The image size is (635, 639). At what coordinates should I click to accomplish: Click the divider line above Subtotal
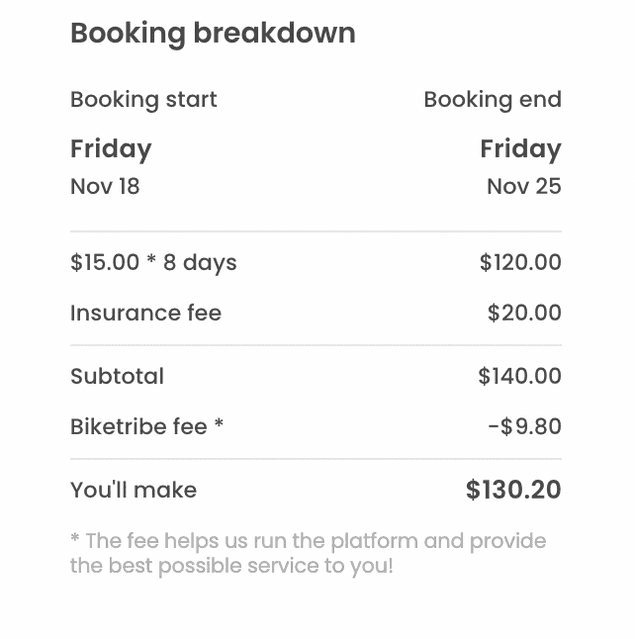tap(315, 346)
